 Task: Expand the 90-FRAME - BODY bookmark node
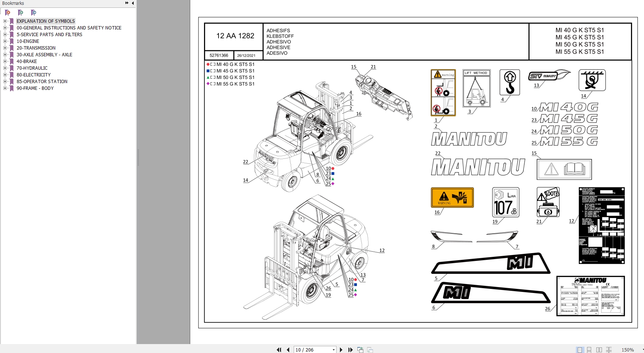tap(5, 88)
